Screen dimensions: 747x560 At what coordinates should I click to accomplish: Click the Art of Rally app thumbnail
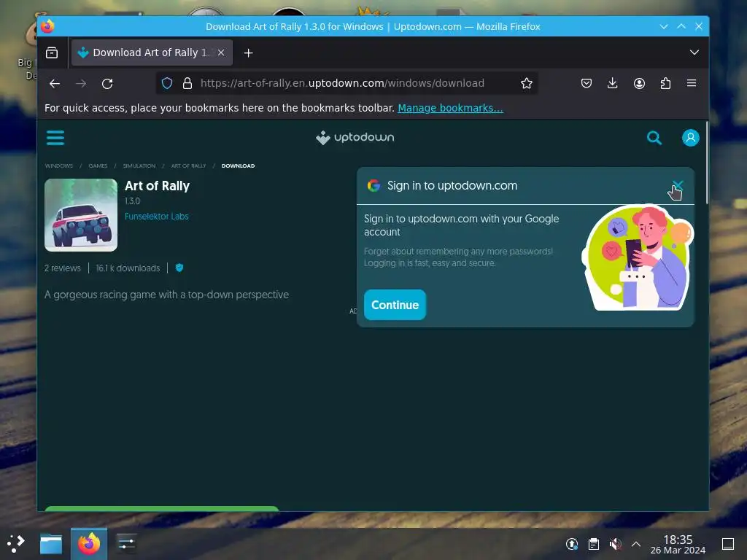coord(81,215)
